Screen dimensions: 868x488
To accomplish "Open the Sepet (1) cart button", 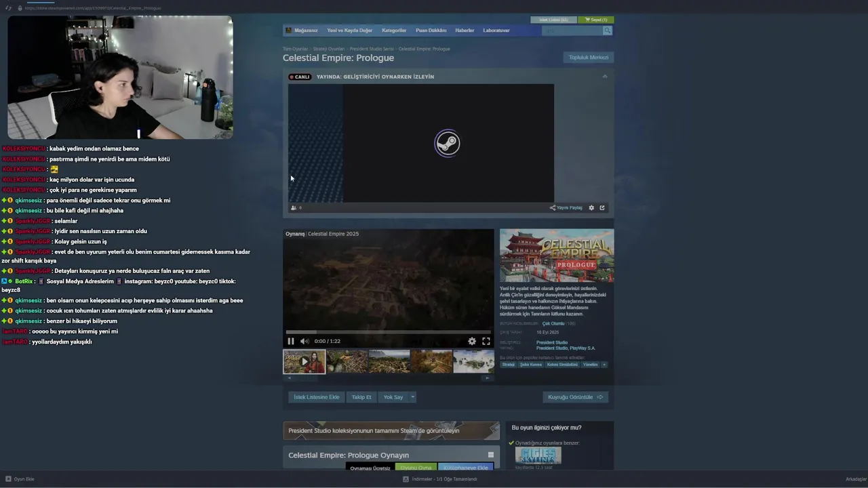I will pyautogui.click(x=596, y=20).
